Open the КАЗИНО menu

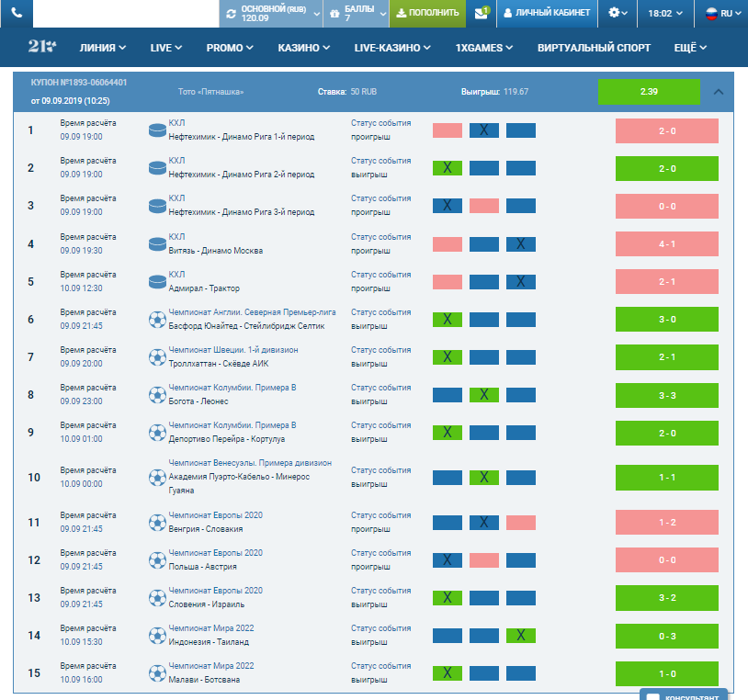click(304, 48)
